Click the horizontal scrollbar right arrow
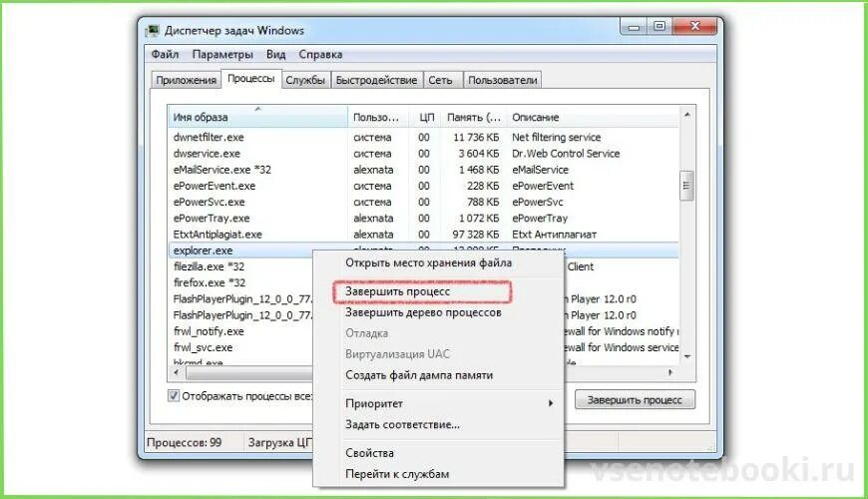868x499 pixels. (670, 372)
